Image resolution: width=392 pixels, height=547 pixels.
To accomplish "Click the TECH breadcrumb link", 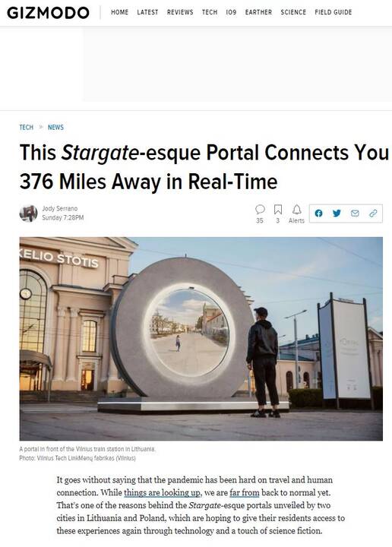I will coord(27,128).
